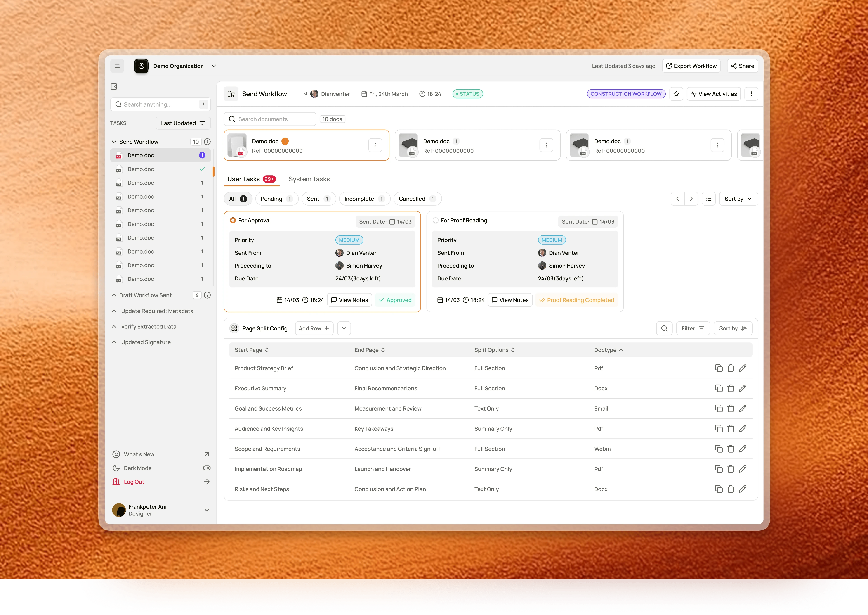Filter tasks by Cancelled
This screenshot has width=868, height=615.
pos(417,199)
